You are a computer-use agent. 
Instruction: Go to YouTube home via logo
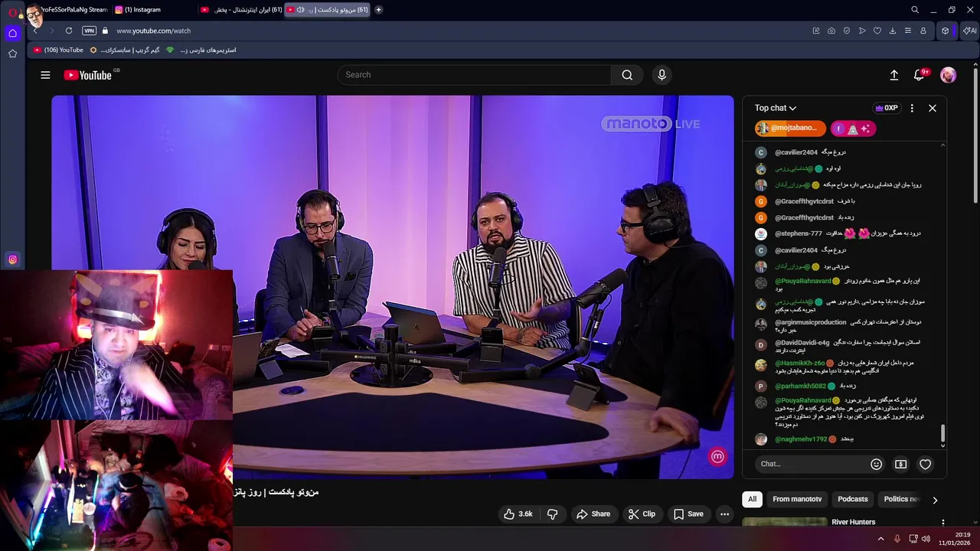click(x=87, y=75)
